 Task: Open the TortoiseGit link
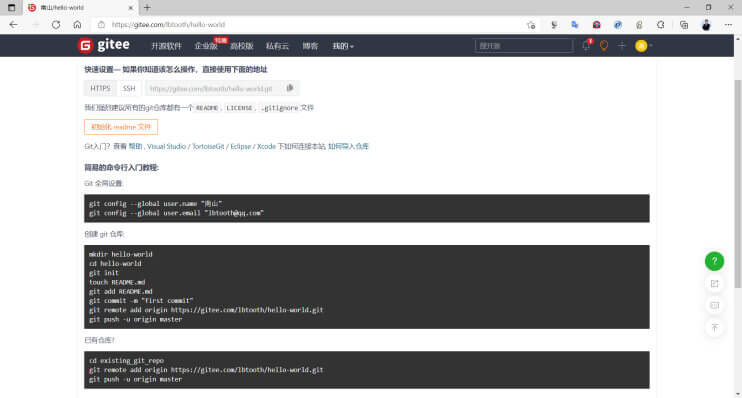point(208,146)
